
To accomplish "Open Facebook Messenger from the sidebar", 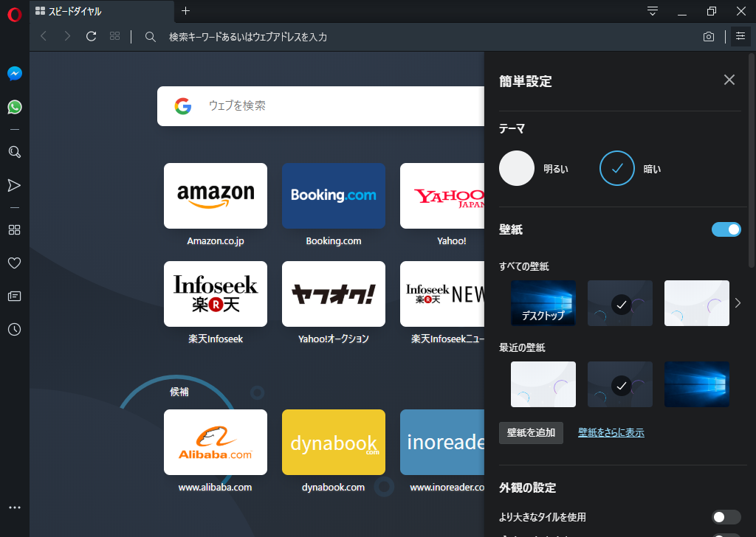I will point(14,73).
